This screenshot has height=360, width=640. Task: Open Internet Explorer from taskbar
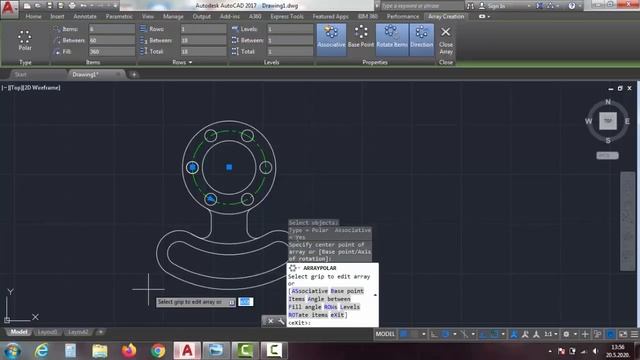pos(41,351)
